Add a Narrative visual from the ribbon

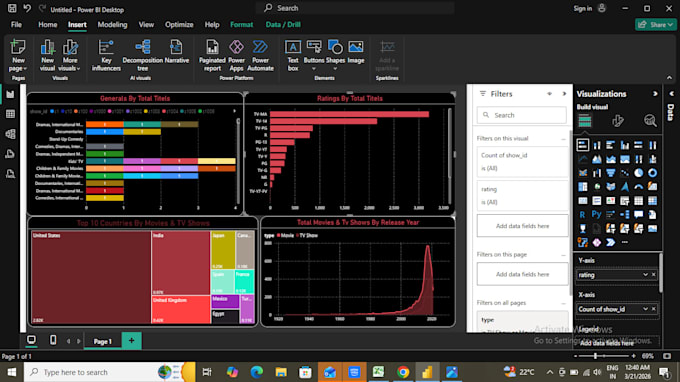pos(177,52)
